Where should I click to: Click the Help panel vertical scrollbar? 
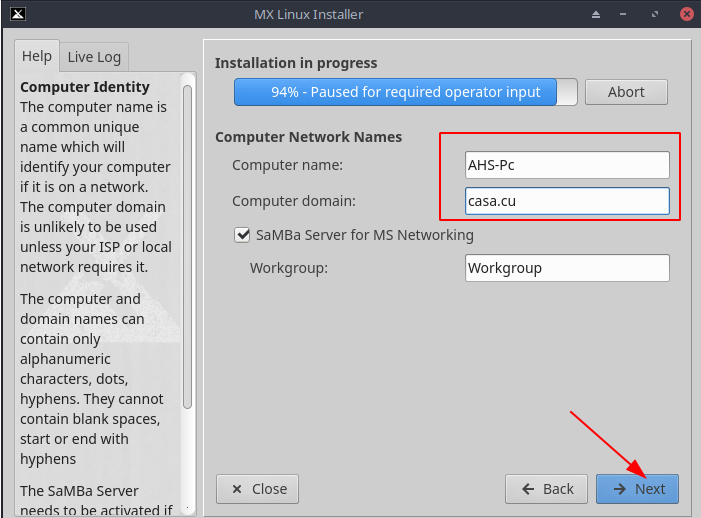(x=187, y=246)
